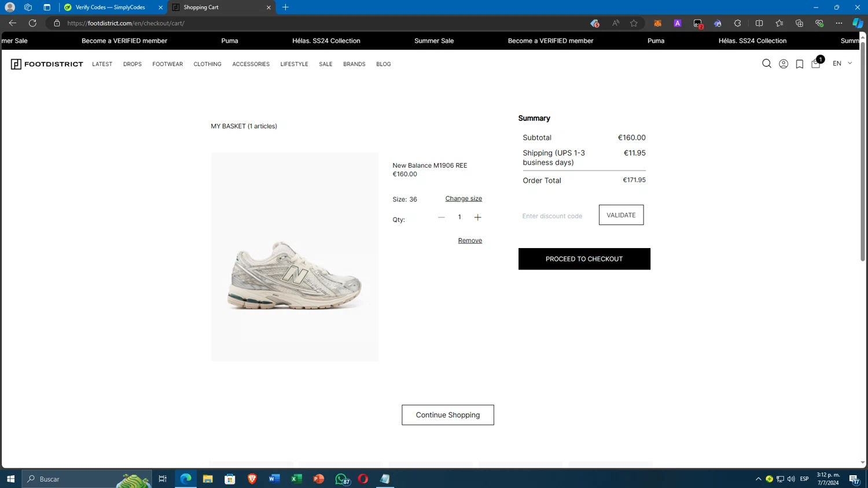This screenshot has height=488, width=868.
Task: Open Task View on taskbar
Action: point(163,479)
